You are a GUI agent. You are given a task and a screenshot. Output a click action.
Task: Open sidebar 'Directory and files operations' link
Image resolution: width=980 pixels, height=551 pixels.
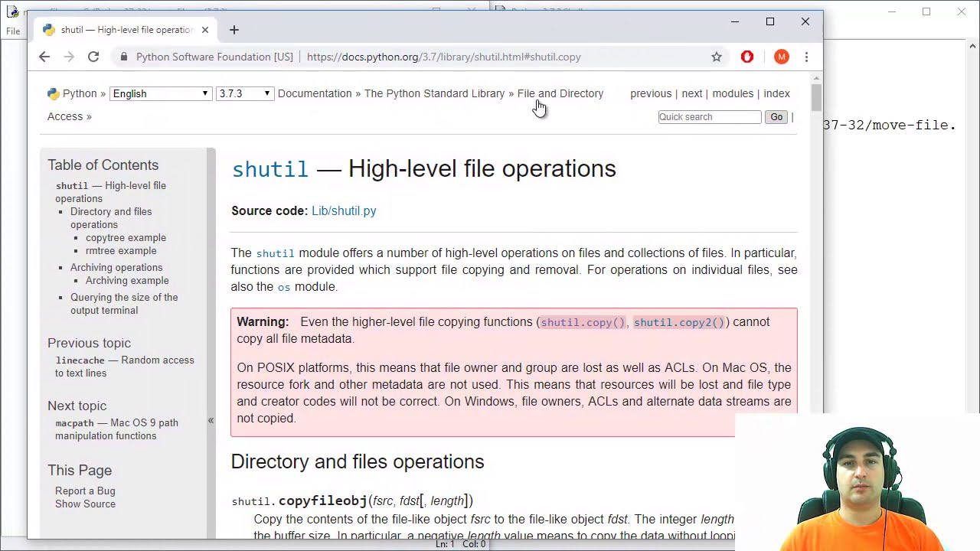pos(111,218)
